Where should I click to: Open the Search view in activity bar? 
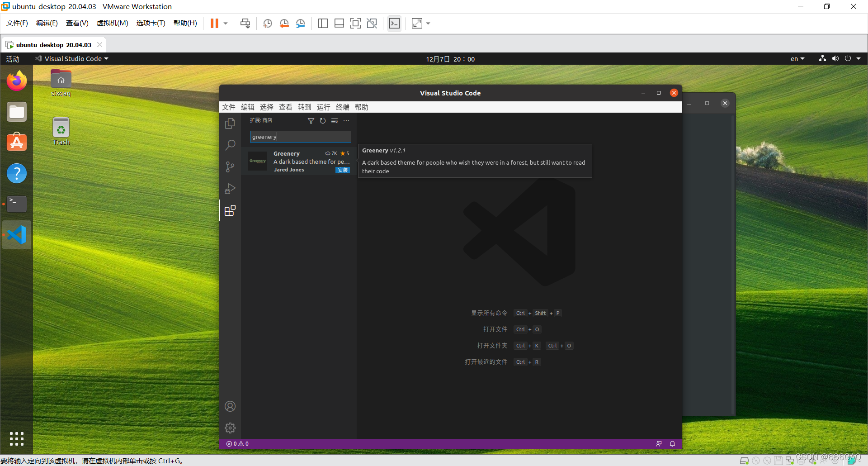coord(230,145)
